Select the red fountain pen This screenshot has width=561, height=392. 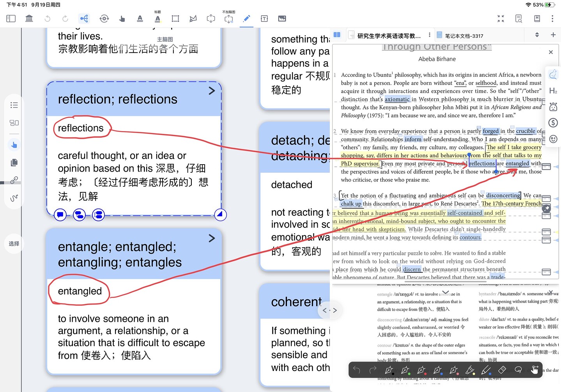pyautogui.click(x=421, y=370)
